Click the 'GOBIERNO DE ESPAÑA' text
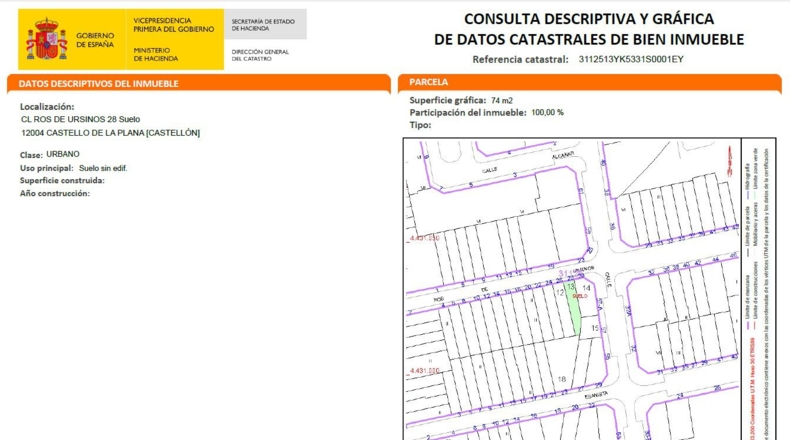Image resolution: width=790 pixels, height=440 pixels. tap(95, 40)
